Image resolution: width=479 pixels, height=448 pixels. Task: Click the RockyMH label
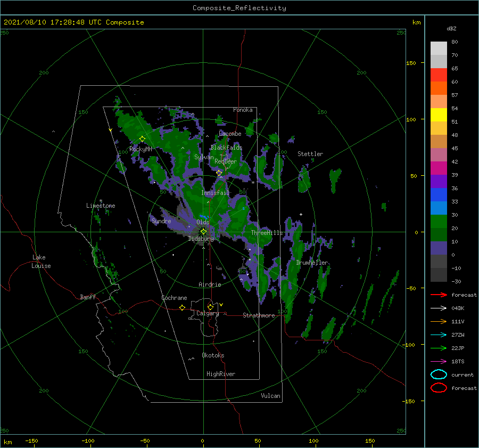(x=141, y=149)
